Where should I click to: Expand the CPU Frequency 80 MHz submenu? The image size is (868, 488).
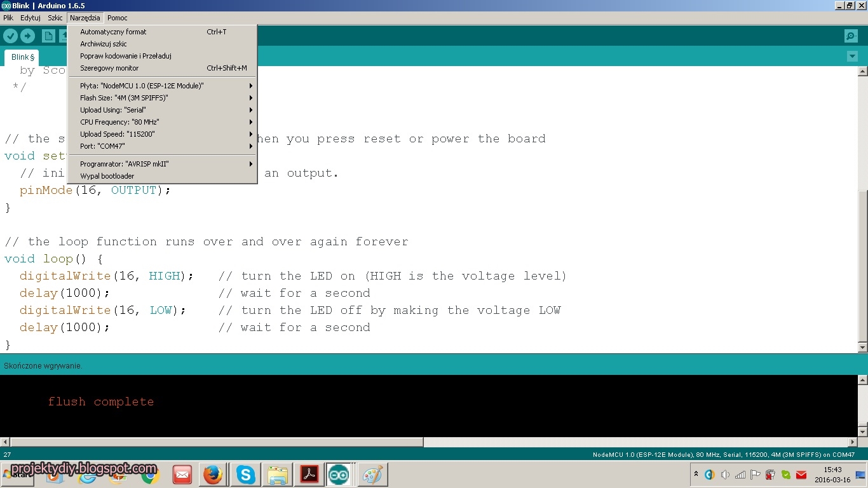[x=162, y=122]
